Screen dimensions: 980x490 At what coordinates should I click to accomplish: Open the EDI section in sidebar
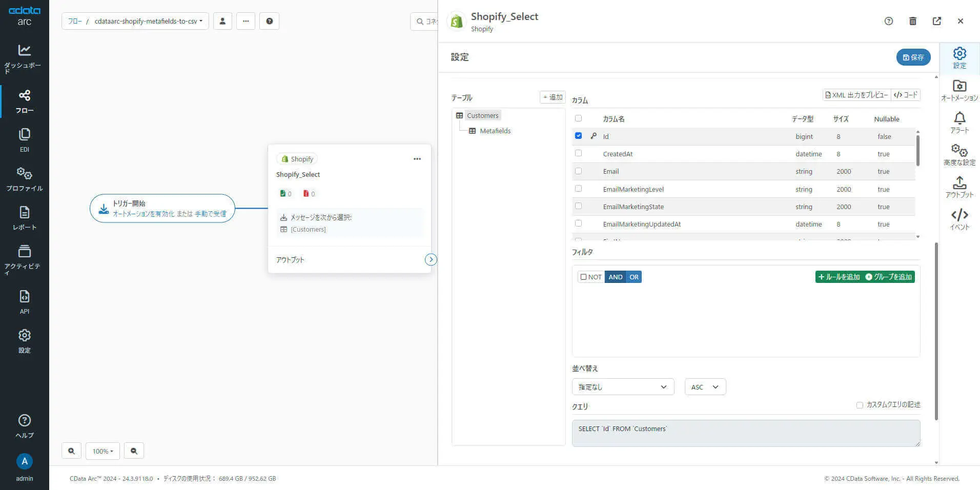(24, 140)
